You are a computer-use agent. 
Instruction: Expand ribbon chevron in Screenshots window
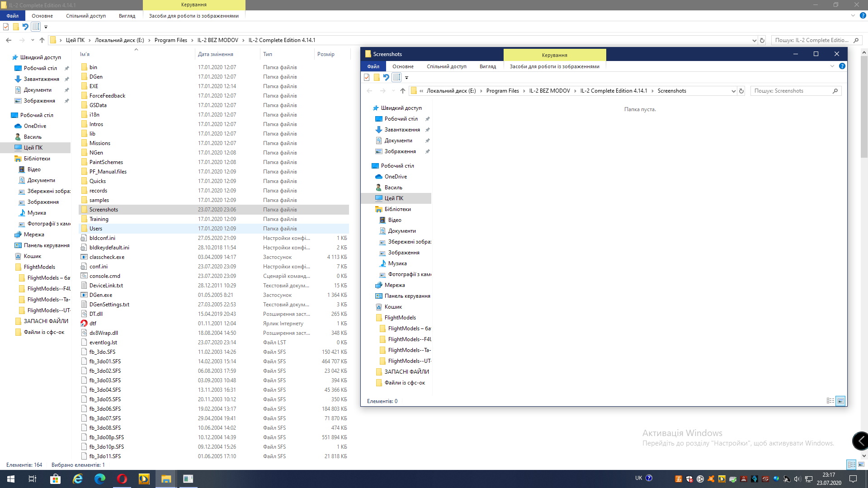832,66
